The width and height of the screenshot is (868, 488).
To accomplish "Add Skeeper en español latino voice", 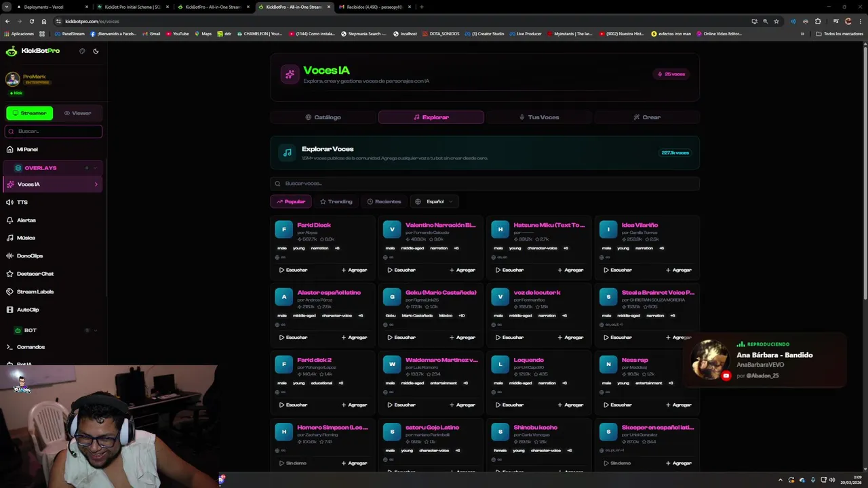I will tap(678, 463).
